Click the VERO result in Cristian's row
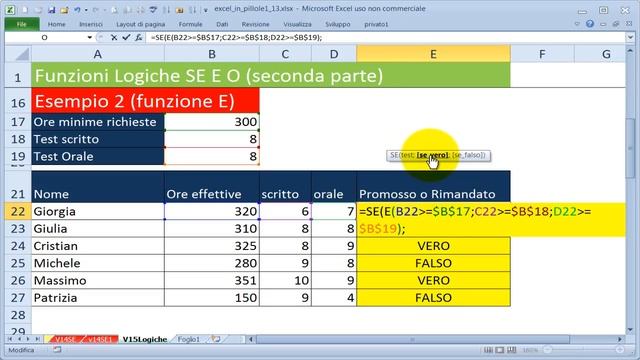Screen dimensions: 640x360 (x=433, y=246)
